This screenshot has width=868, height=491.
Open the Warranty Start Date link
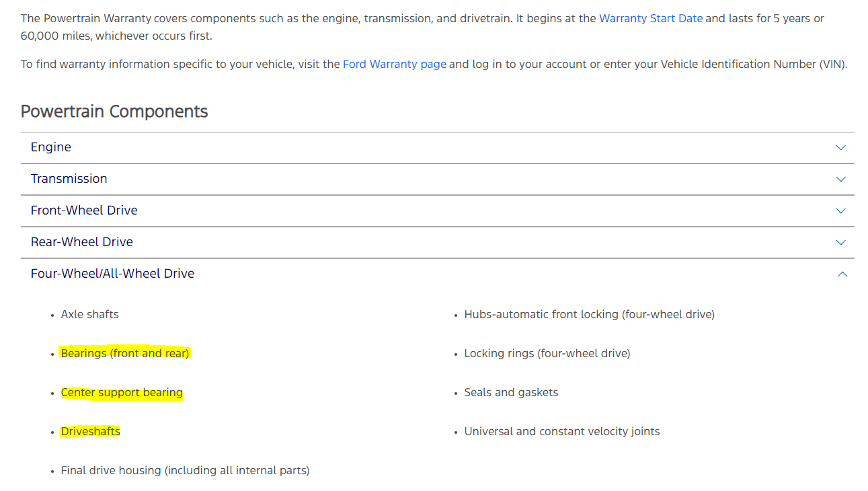(651, 19)
